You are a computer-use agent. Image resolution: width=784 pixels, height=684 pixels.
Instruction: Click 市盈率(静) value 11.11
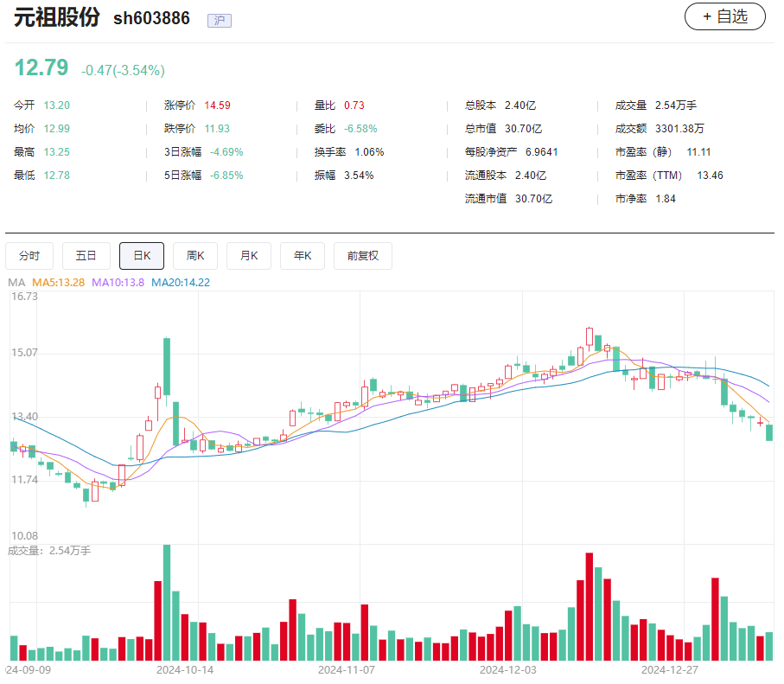click(x=698, y=152)
